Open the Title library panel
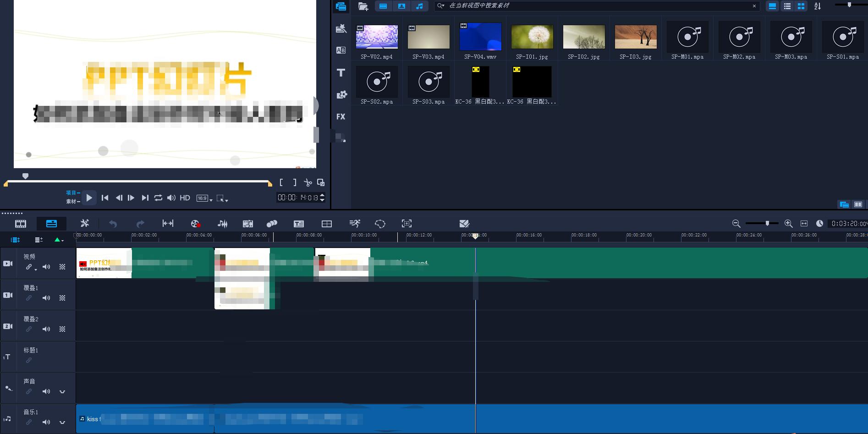 click(341, 72)
